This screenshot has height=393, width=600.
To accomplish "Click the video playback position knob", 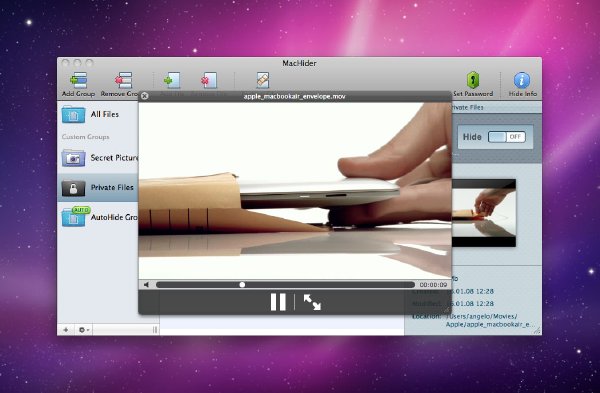I will (242, 285).
